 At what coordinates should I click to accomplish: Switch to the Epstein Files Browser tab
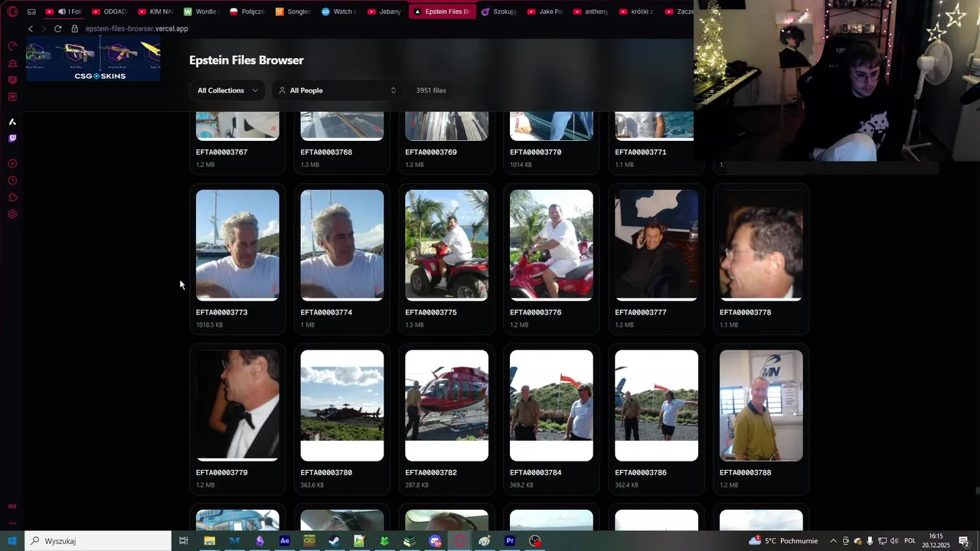tap(442, 11)
